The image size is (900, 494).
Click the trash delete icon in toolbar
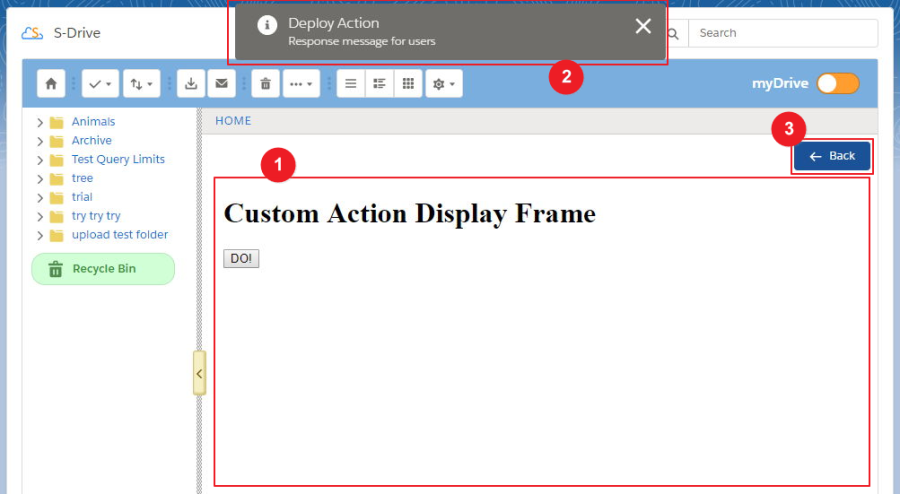pos(265,84)
